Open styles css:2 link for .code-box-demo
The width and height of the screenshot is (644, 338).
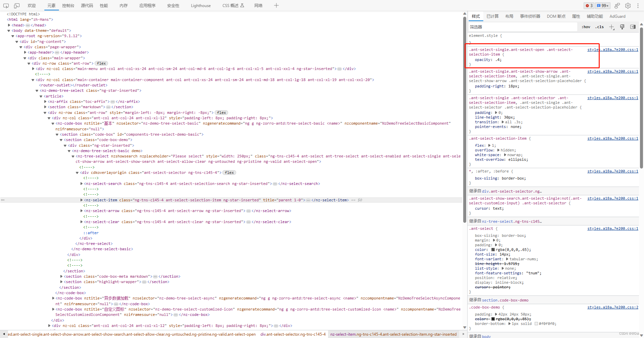612,307
